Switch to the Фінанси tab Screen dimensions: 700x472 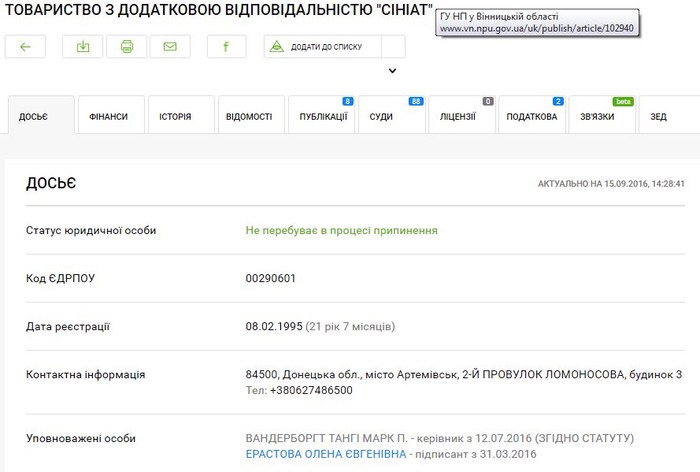[x=111, y=115]
